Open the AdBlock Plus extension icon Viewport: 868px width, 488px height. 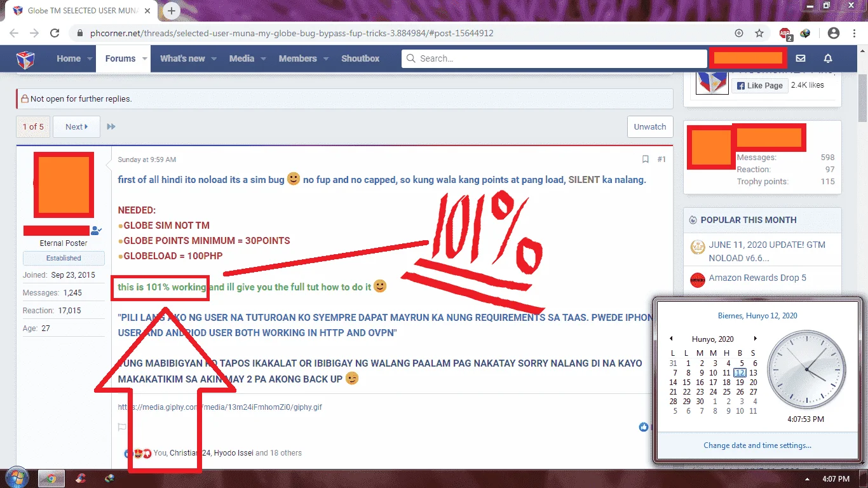click(x=785, y=34)
